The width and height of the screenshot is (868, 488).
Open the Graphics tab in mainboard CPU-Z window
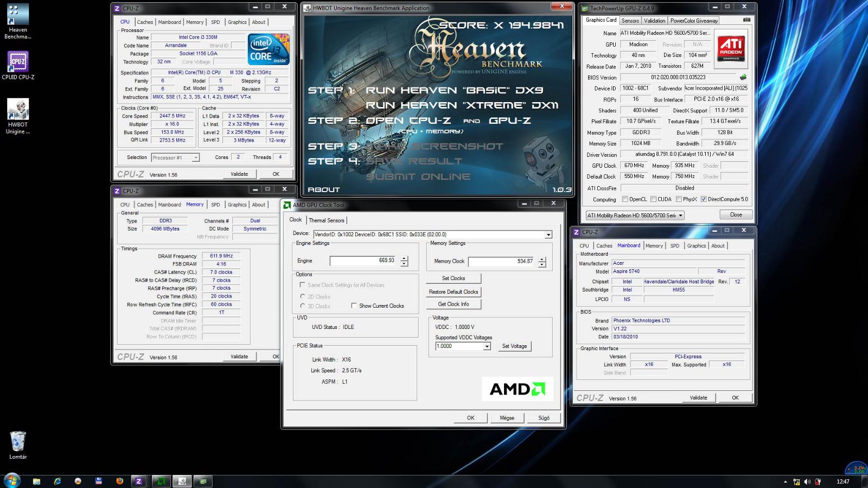click(697, 246)
